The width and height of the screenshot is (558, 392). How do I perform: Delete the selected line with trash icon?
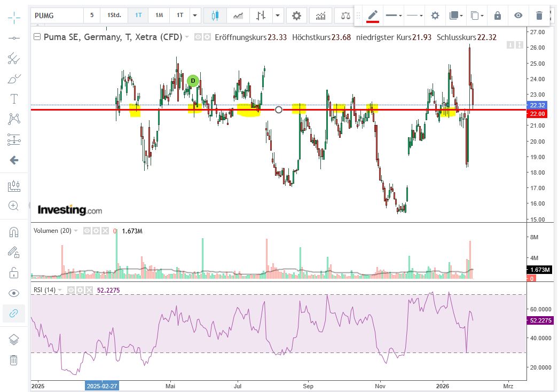pos(539,15)
